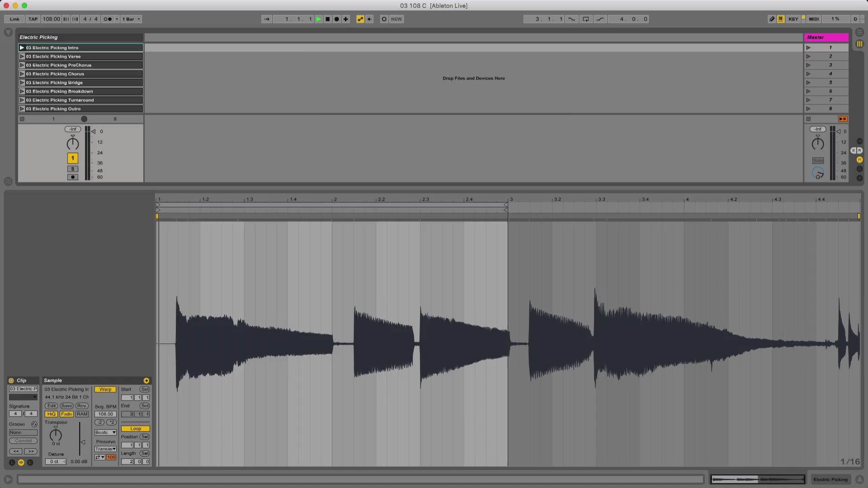The height and width of the screenshot is (488, 868).
Task: Toggle Punch-Out switch
Action: [x=600, y=19]
